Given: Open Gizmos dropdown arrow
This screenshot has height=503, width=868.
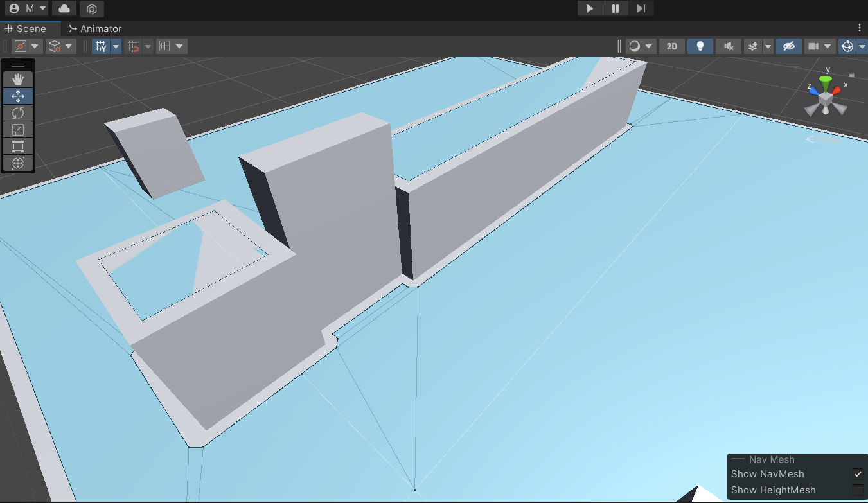Looking at the screenshot, I should pyautogui.click(x=862, y=46).
